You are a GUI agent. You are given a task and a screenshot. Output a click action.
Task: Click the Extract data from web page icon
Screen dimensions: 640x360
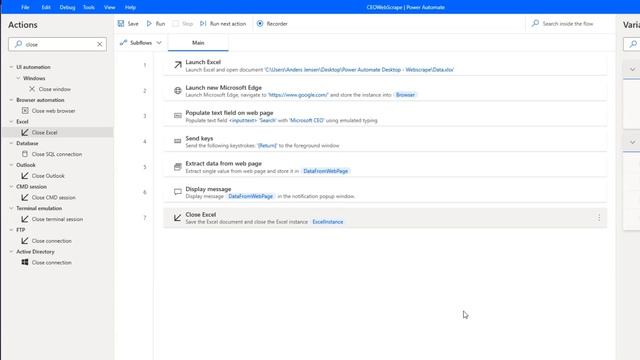click(x=178, y=167)
